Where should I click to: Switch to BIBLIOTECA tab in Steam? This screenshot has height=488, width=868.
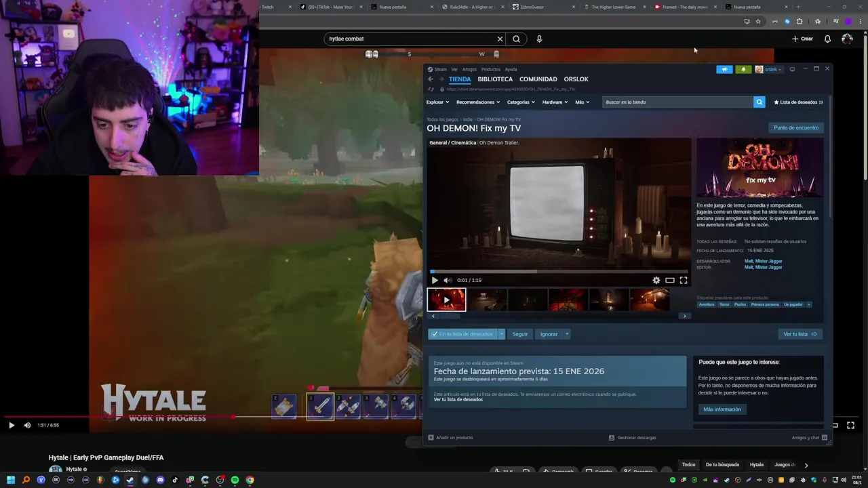pos(495,79)
